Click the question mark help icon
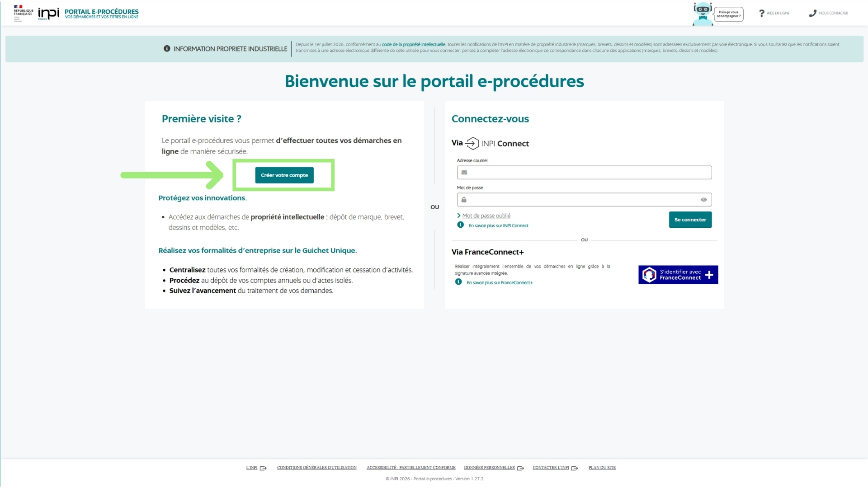The image size is (868, 488). pos(762,13)
